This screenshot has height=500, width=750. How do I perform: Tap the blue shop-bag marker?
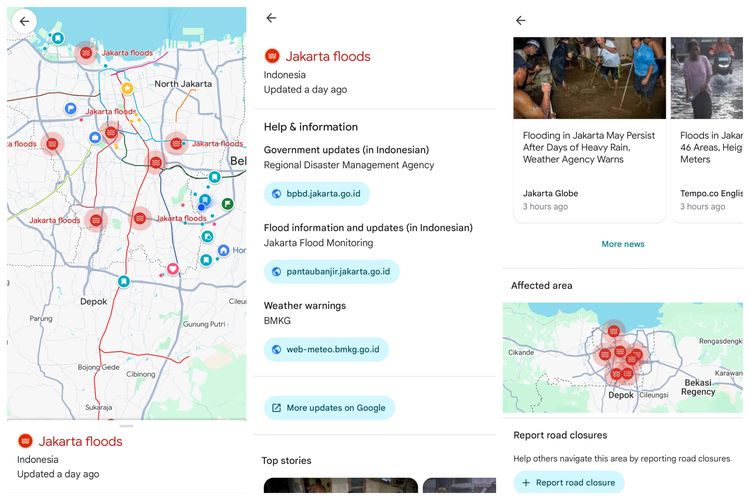[x=95, y=138]
